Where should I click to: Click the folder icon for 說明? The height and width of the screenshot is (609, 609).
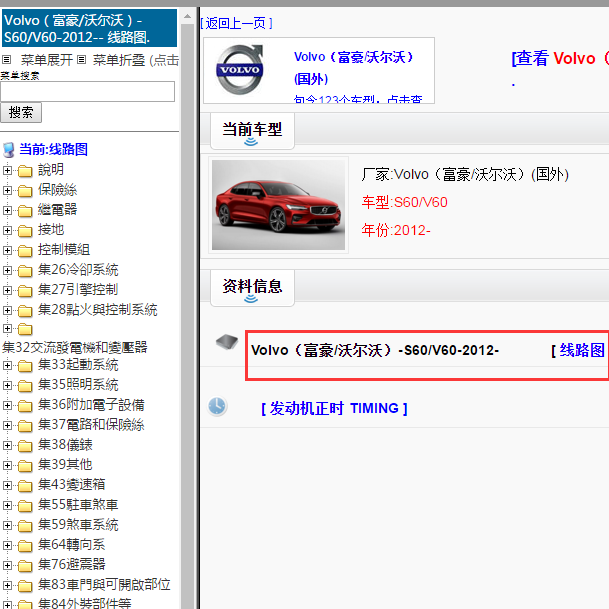(x=25, y=171)
